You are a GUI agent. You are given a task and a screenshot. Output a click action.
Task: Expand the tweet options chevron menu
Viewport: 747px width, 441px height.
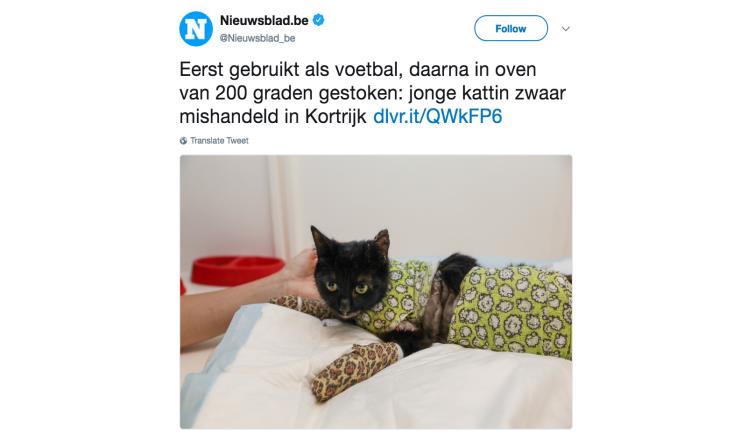(x=565, y=29)
